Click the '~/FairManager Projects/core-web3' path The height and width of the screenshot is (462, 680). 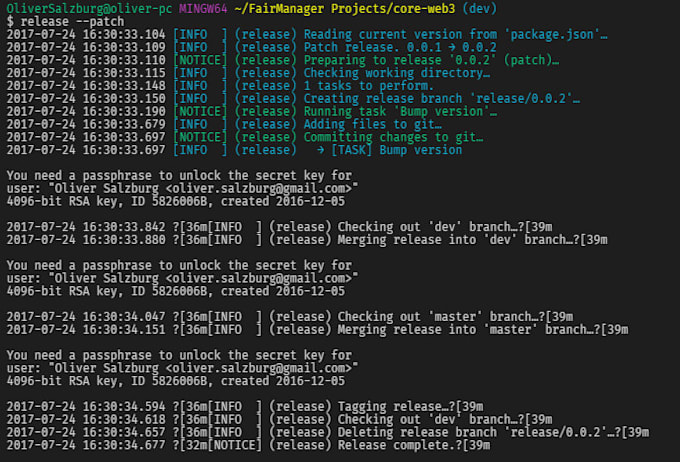click(x=345, y=8)
